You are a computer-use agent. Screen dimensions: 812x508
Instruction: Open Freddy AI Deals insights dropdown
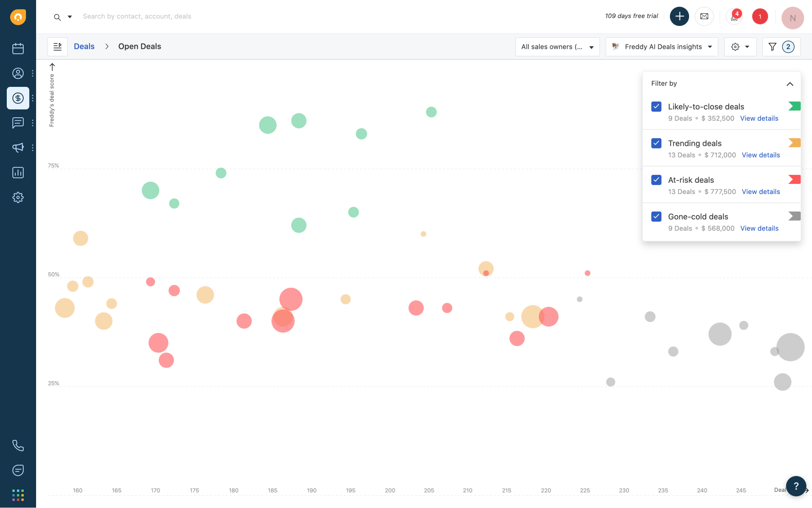(662, 47)
